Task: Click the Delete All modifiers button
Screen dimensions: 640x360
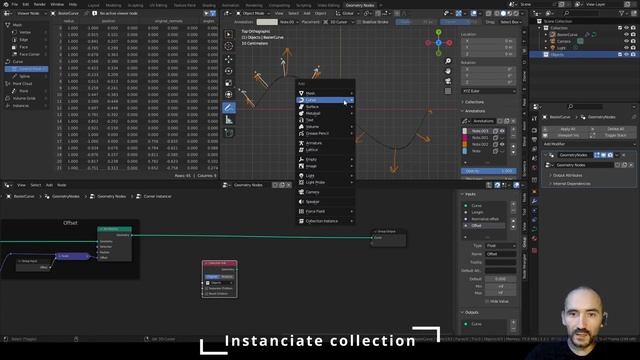Action: click(613, 129)
